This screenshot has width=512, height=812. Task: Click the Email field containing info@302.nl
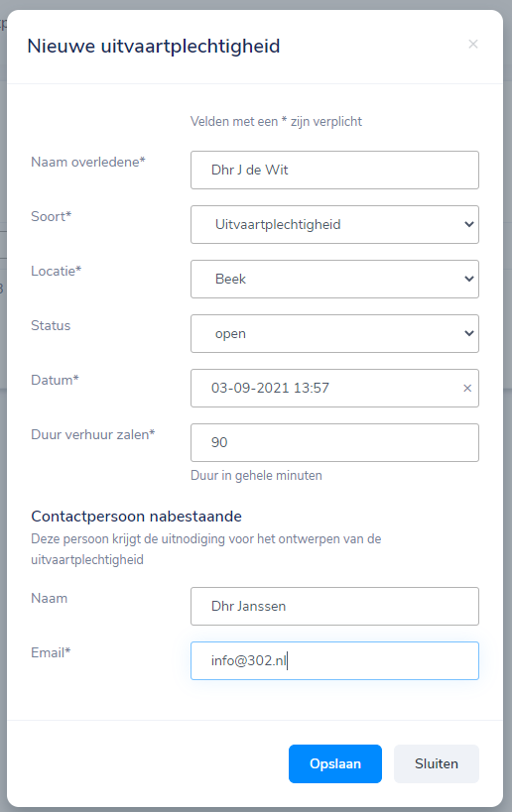pos(334,660)
